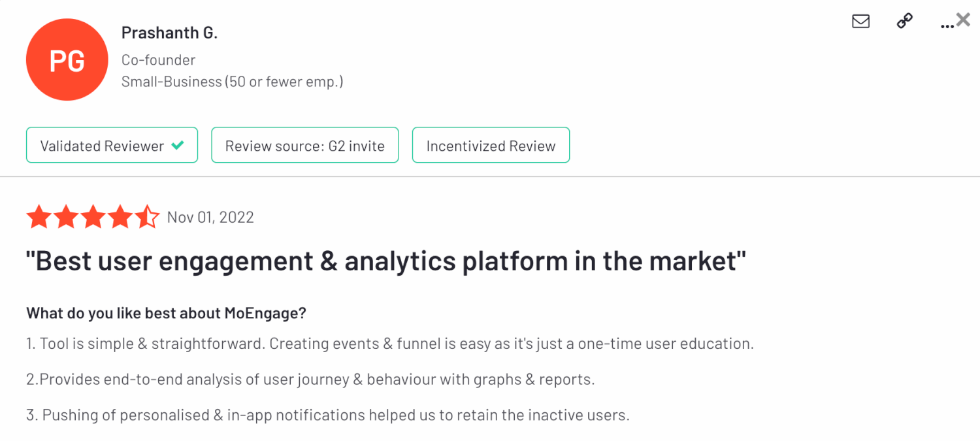Click the half-filled fifth rating star
The width and height of the screenshot is (980, 441).
[147, 217]
